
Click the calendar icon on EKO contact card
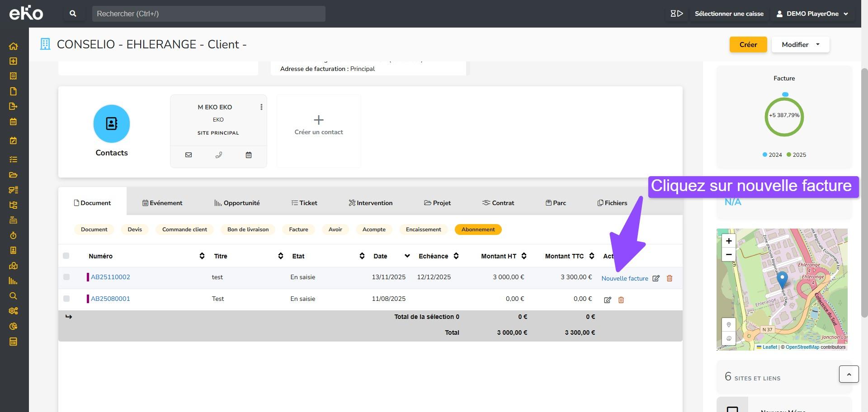249,155
